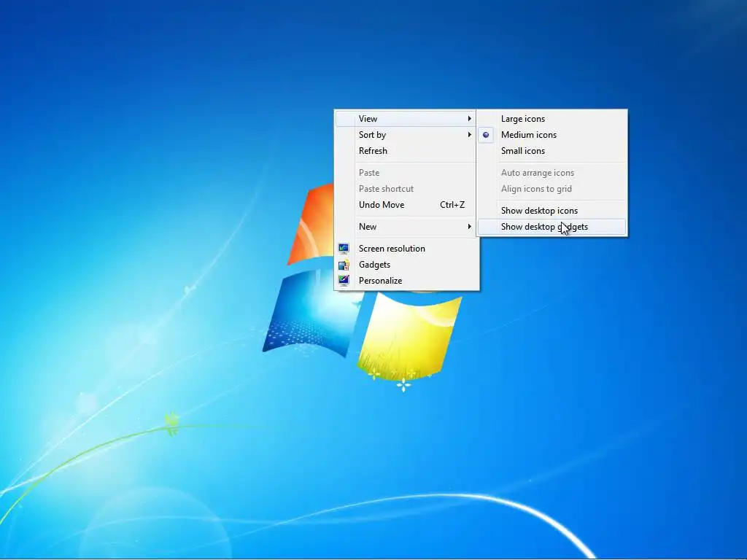The height and width of the screenshot is (560, 747).
Task: Choose Small icons view size
Action: pyautogui.click(x=552, y=151)
